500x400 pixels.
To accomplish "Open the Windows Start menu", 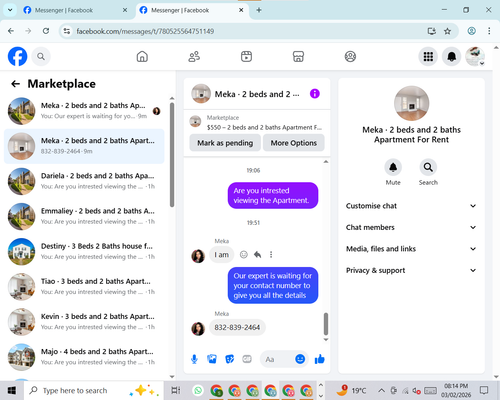I will coord(12,390).
